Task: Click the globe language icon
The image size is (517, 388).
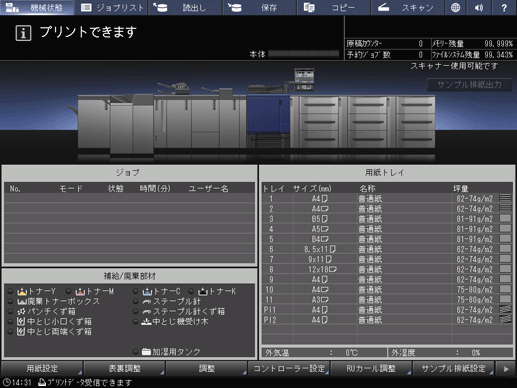Action: coord(455,7)
